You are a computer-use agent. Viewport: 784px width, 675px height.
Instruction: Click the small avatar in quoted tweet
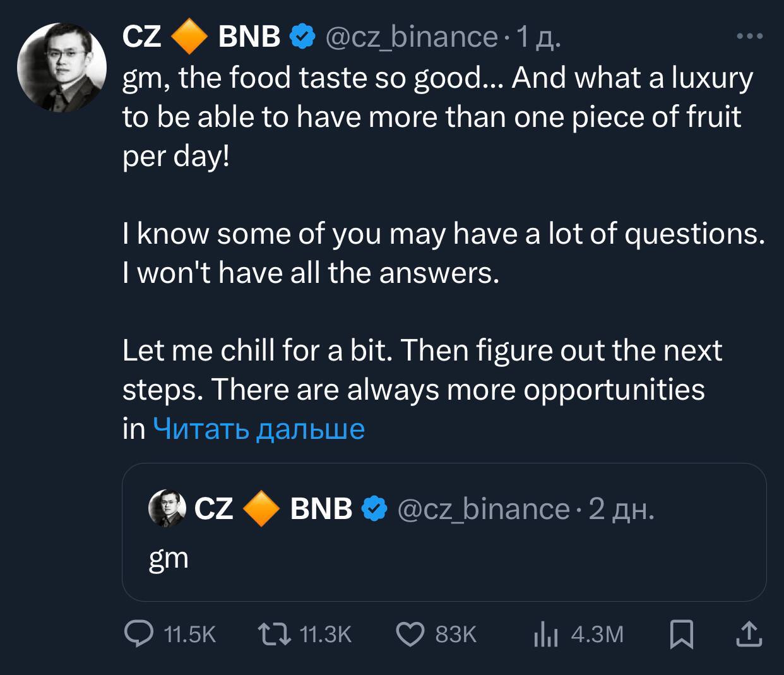point(168,508)
